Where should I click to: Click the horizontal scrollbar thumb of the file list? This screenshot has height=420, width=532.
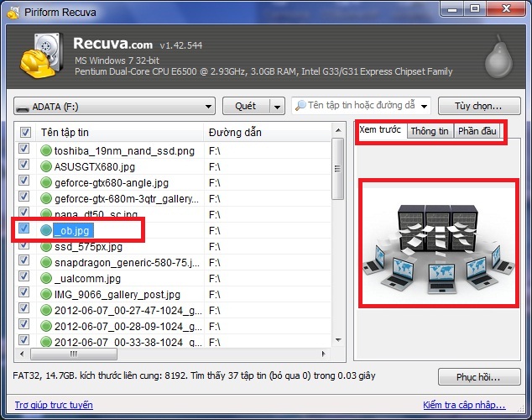coord(74,354)
